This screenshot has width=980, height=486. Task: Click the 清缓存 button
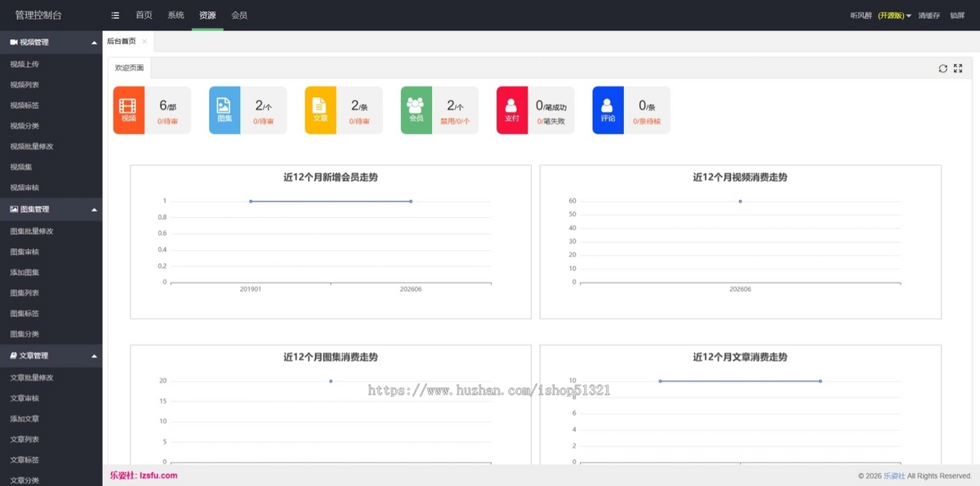tap(929, 16)
